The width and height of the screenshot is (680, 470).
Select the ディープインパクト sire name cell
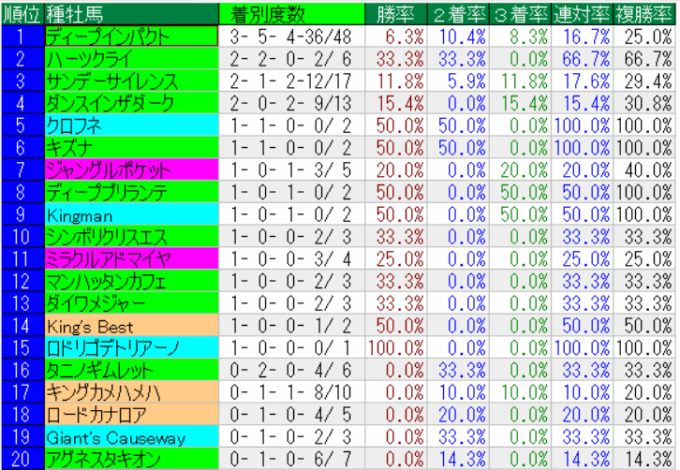(130, 35)
